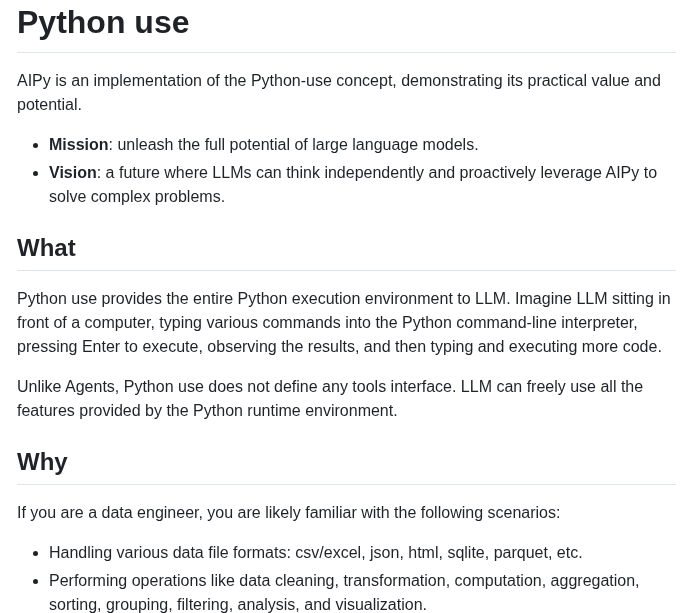
Task: Click the bullet marker before Vision
Action: click(x=36, y=174)
